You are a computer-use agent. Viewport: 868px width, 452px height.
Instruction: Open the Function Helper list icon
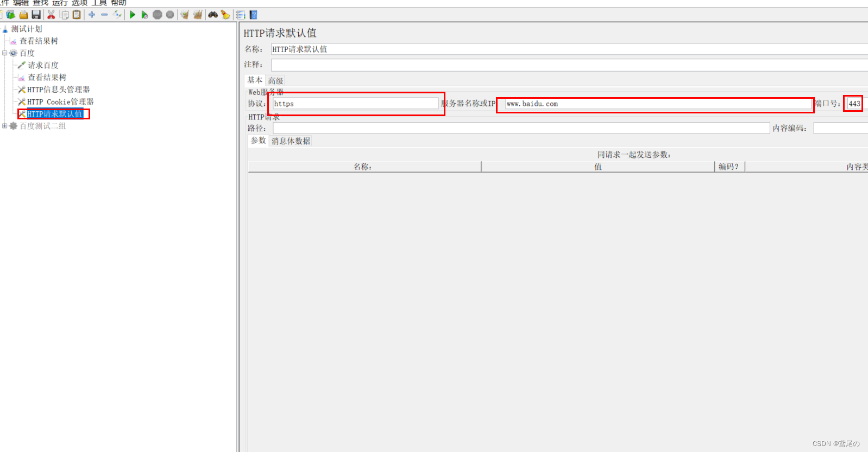[x=241, y=15]
